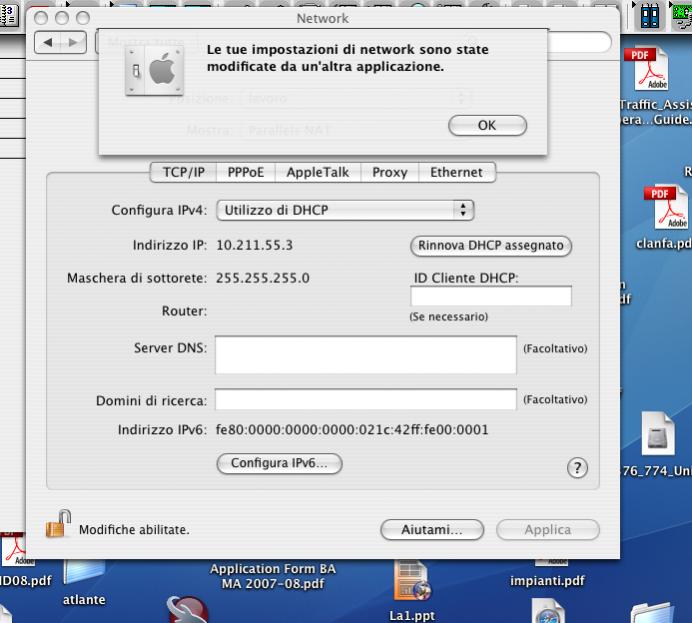
Task: Switch to the Proxy tab
Action: point(389,172)
